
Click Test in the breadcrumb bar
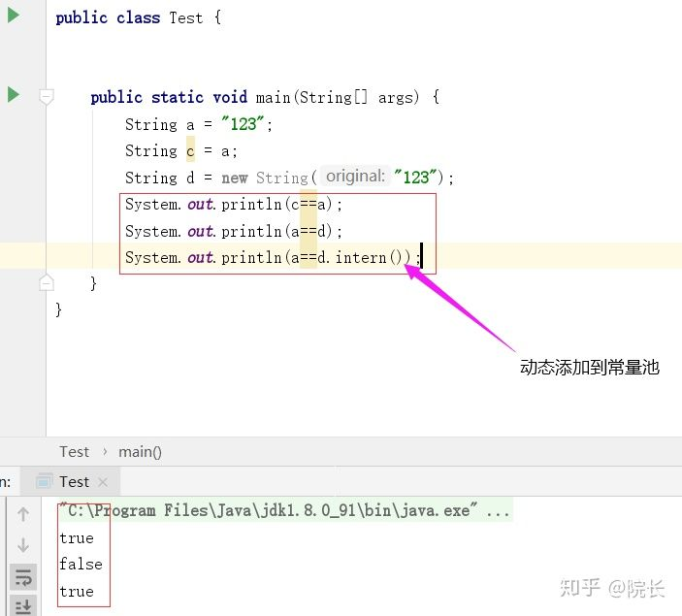(74, 452)
